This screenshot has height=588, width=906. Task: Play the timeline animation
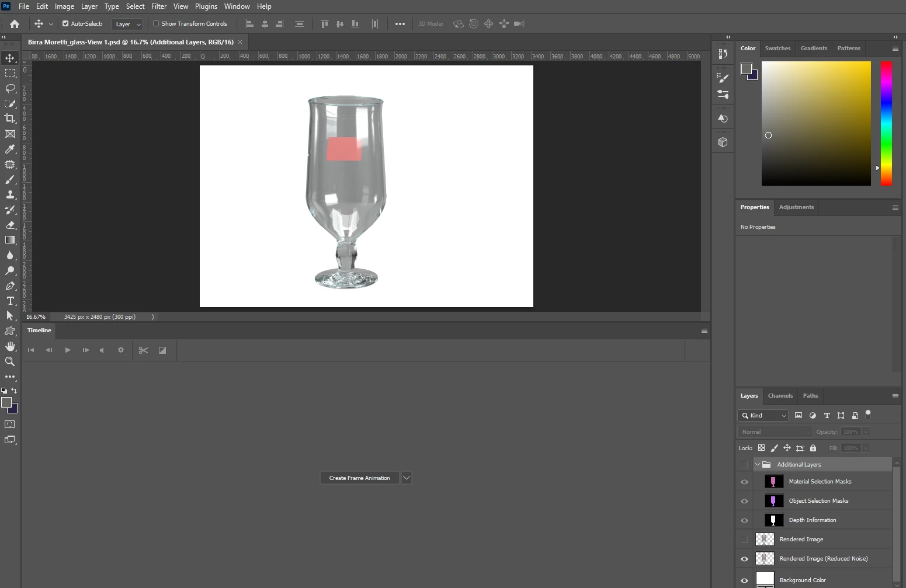click(68, 350)
